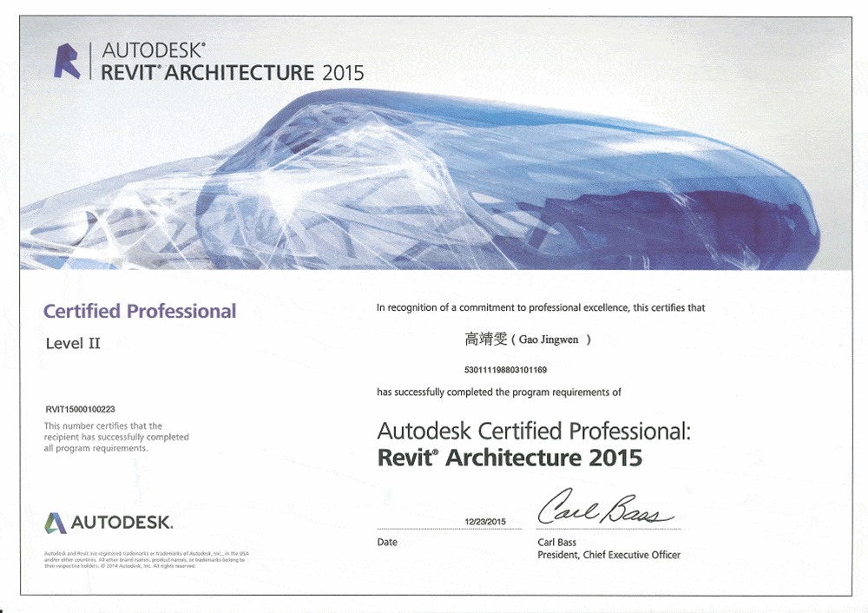Click the Revit Architecture 2015 header title
This screenshot has height=613, width=868.
[x=233, y=73]
